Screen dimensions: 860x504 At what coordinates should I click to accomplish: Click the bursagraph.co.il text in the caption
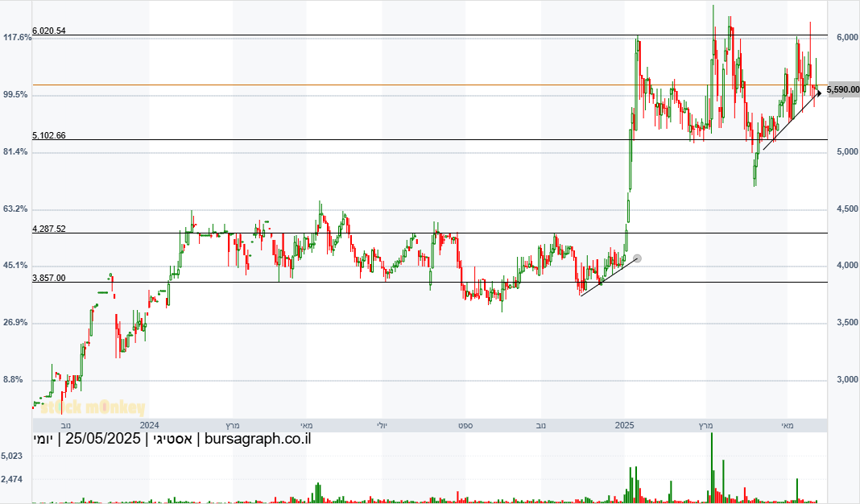pyautogui.click(x=258, y=439)
